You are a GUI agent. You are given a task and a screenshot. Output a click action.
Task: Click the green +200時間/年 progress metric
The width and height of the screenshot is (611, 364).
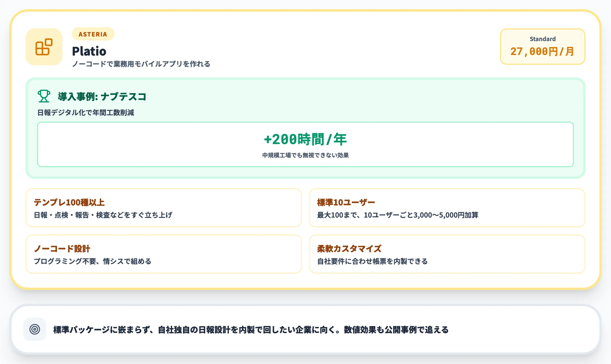[x=305, y=139]
